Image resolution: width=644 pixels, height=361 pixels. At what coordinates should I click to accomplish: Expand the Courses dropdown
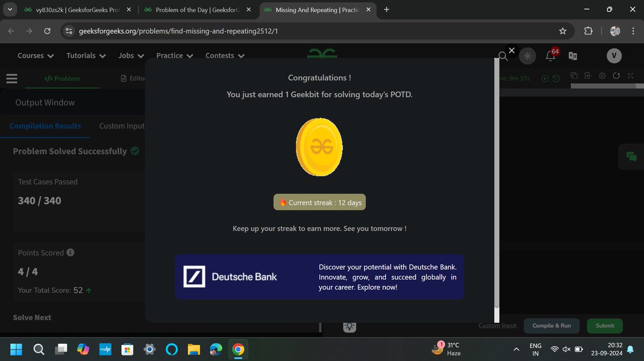tap(35, 56)
